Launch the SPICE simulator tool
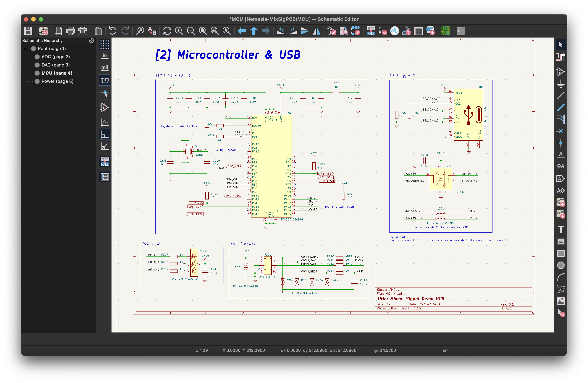The image size is (588, 383). click(395, 31)
